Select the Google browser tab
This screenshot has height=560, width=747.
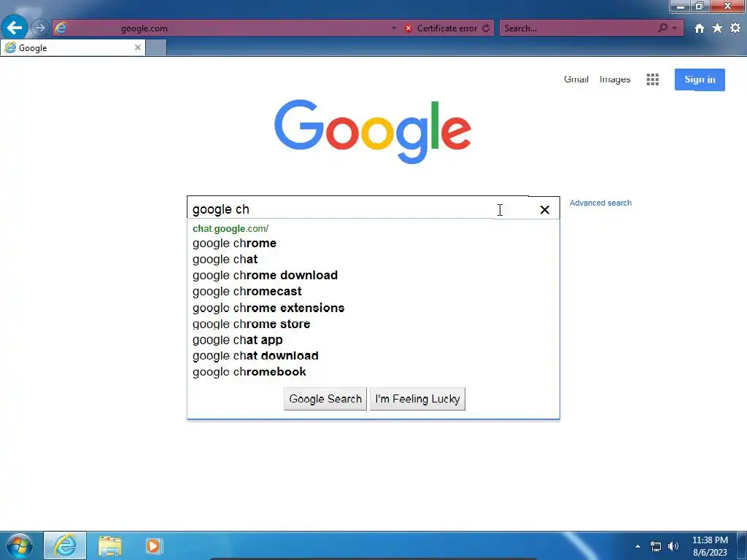tap(72, 47)
